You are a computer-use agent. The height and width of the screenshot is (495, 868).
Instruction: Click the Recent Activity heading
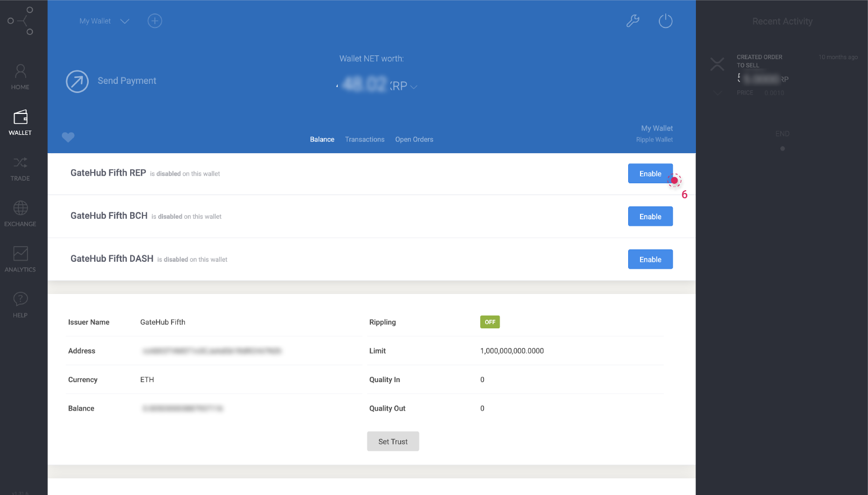[782, 21]
